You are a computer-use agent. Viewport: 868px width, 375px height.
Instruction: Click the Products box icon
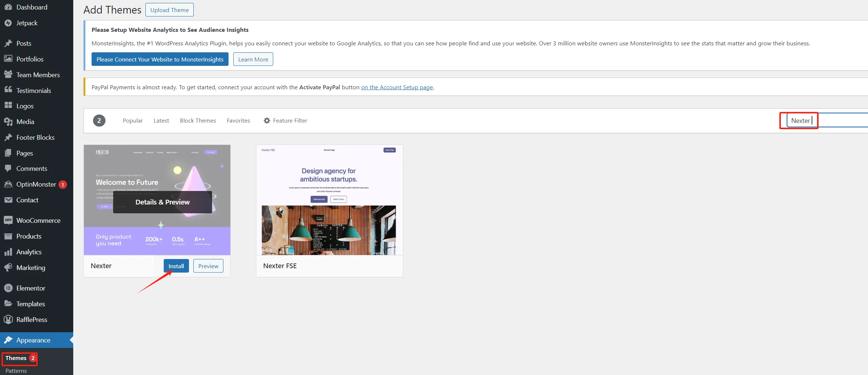tap(8, 236)
